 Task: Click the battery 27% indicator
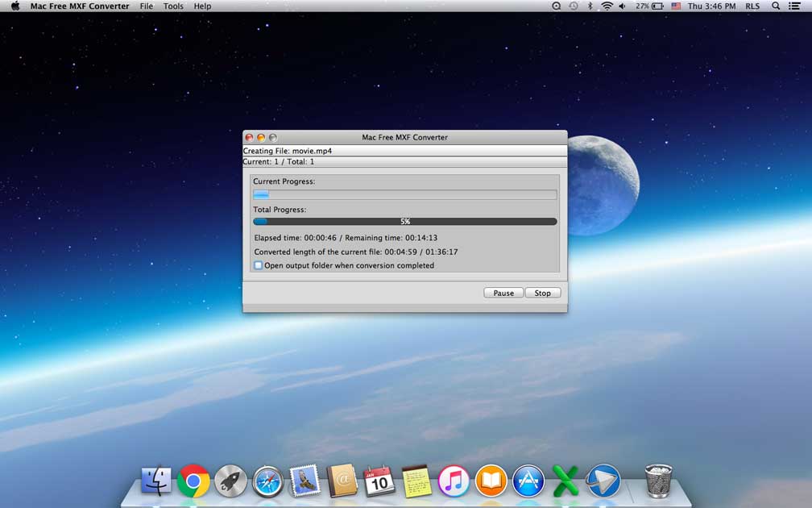click(x=649, y=6)
